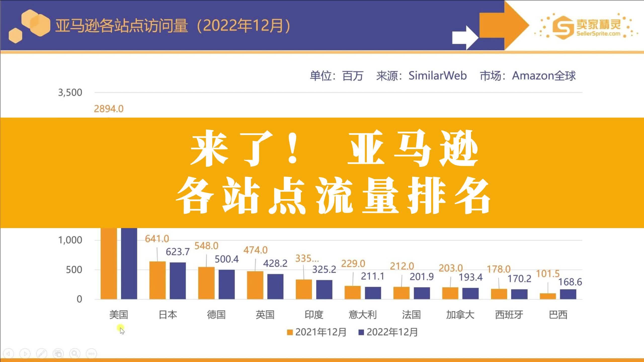
Task: Click the 印度 axis label
Action: pyautogui.click(x=314, y=315)
